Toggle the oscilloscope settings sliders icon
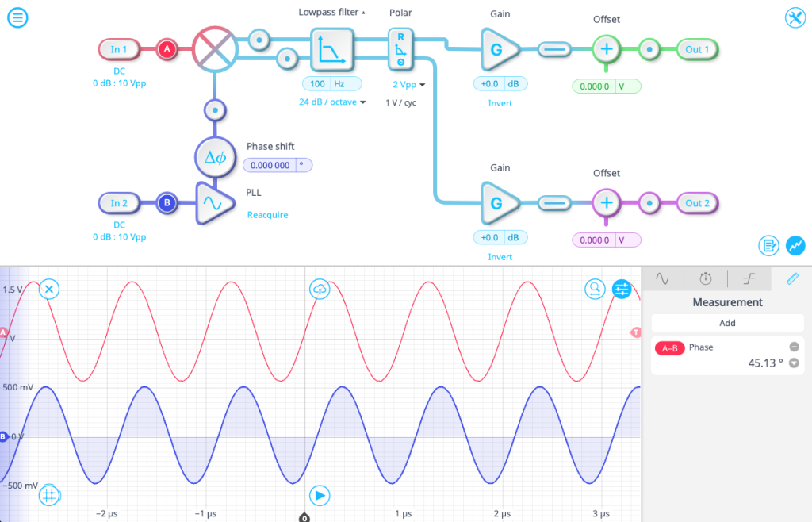 (x=622, y=289)
